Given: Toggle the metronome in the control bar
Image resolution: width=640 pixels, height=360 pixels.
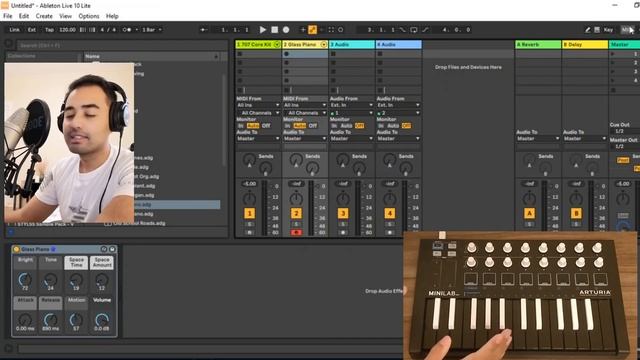Looking at the screenshot, I should click(x=127, y=30).
